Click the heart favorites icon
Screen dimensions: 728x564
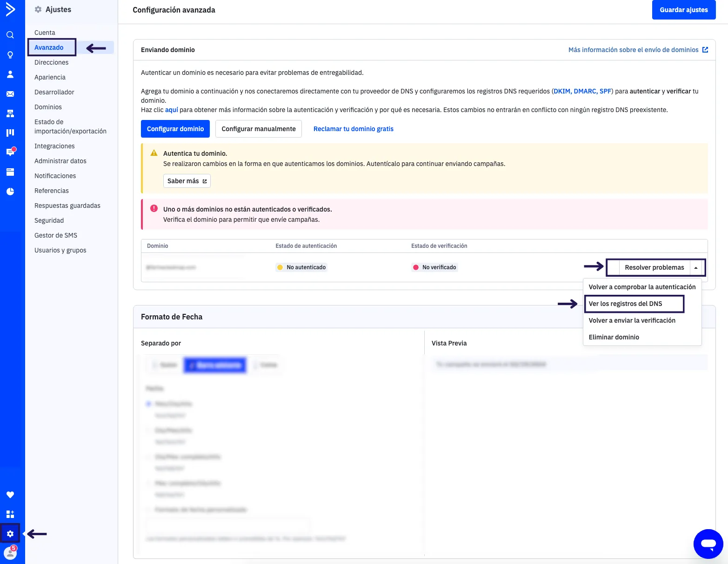tap(10, 495)
